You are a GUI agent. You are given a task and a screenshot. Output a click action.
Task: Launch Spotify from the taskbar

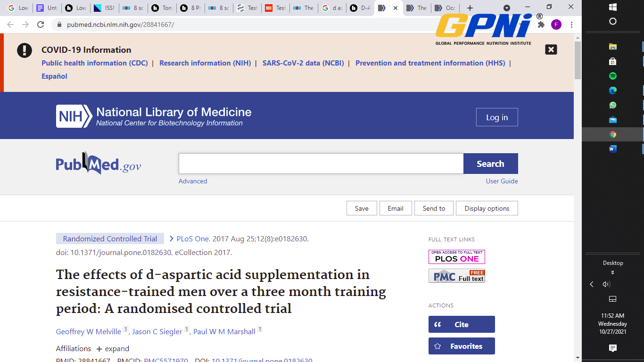click(x=612, y=76)
